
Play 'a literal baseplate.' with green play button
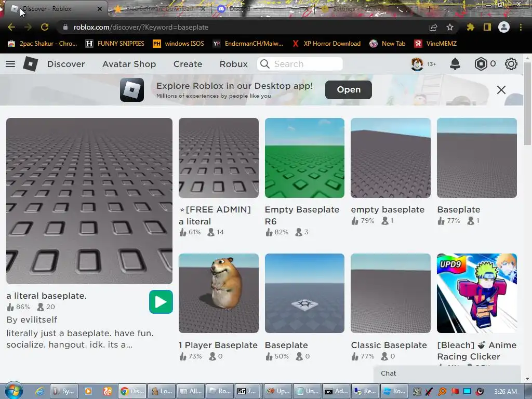pos(161,302)
